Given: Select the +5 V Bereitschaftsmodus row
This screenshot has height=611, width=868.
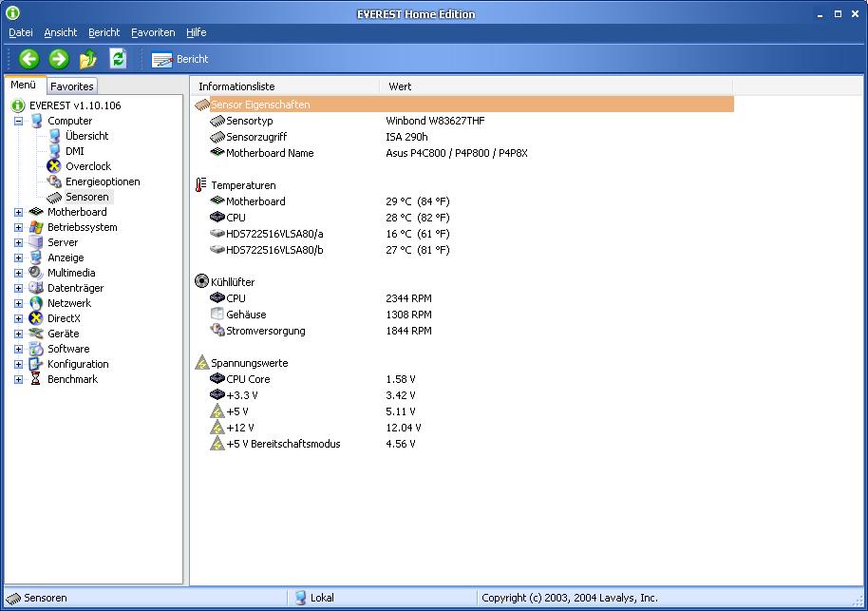Looking at the screenshot, I should pyautogui.click(x=463, y=444).
